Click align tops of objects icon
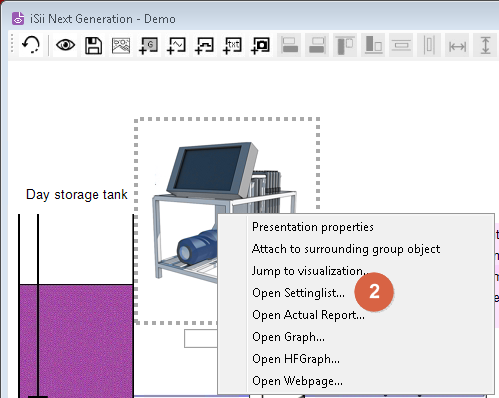This screenshot has height=398, width=499. coord(345,45)
